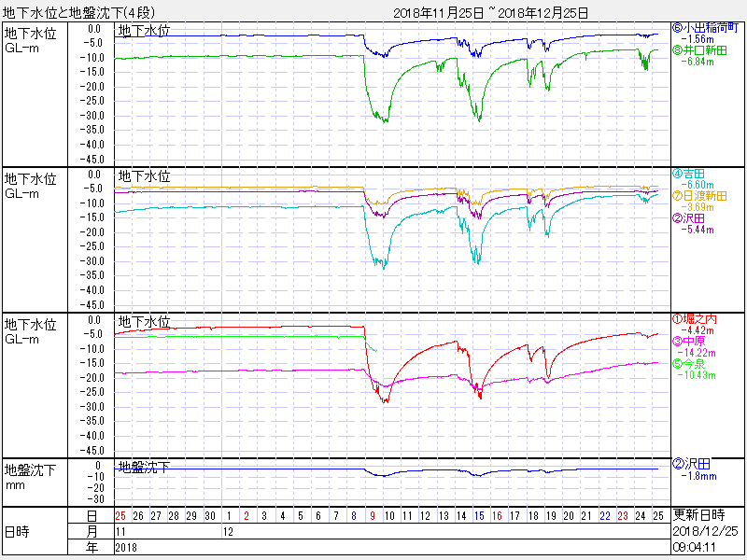Click day 9 on the date axis
Viewport: 747px width, 560px height.
(372, 515)
